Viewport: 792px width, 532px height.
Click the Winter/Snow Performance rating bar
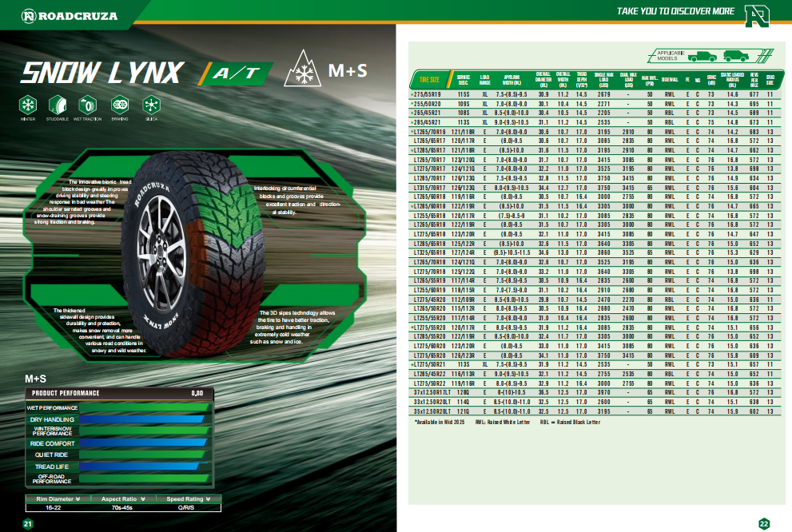(145, 431)
